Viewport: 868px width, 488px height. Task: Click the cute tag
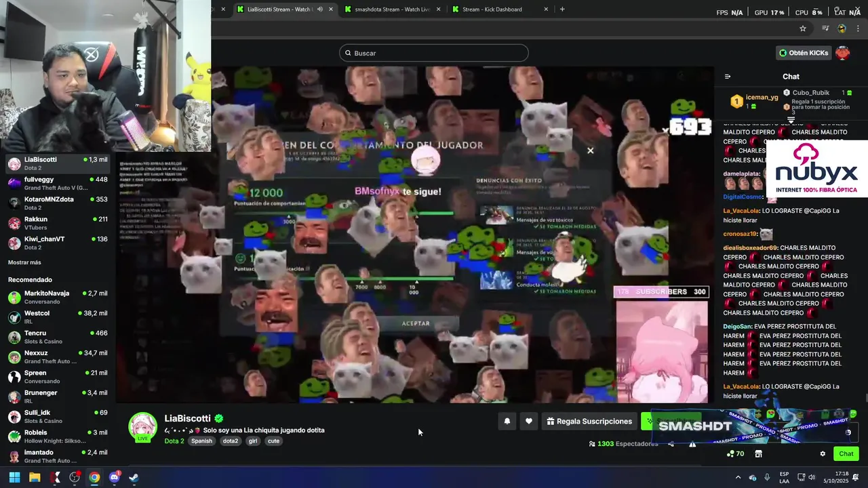273,441
